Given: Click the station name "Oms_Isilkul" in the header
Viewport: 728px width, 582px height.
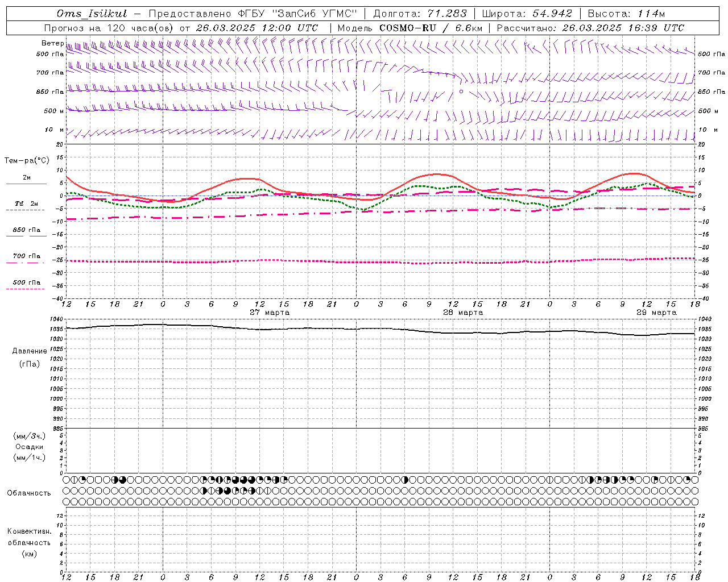Looking at the screenshot, I should [92, 14].
